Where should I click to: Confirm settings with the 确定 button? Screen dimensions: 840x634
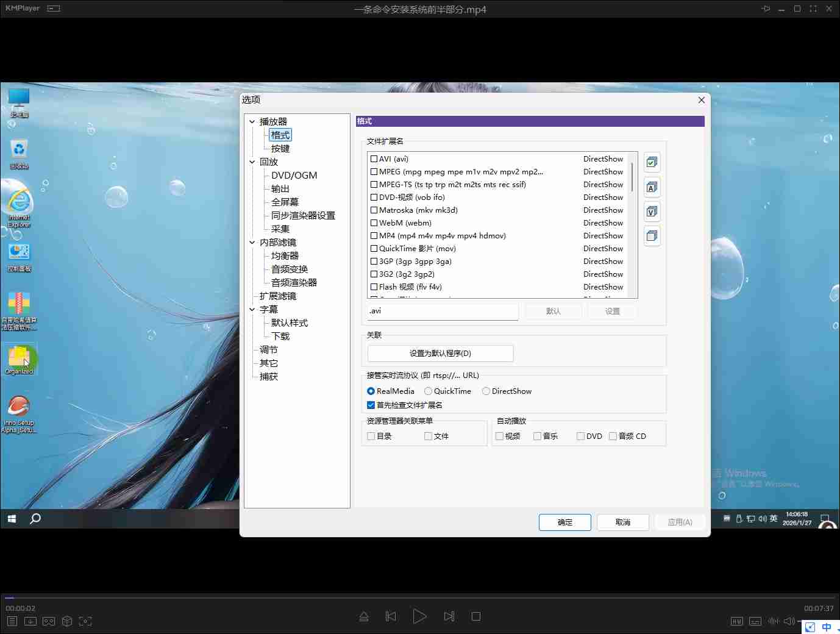pos(564,522)
